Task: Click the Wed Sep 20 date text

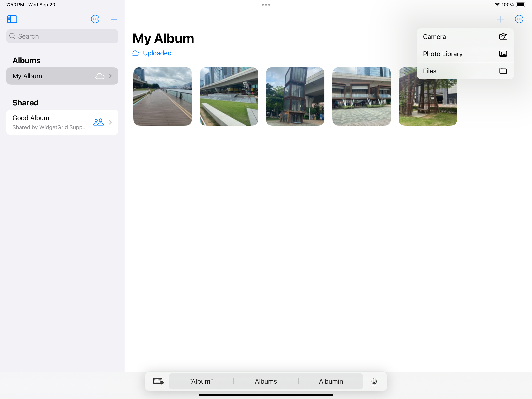Action: pos(42,4)
